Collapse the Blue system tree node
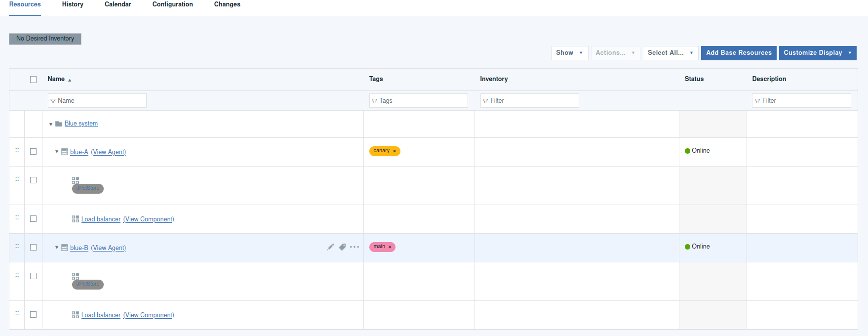This screenshot has width=868, height=336. tap(51, 124)
